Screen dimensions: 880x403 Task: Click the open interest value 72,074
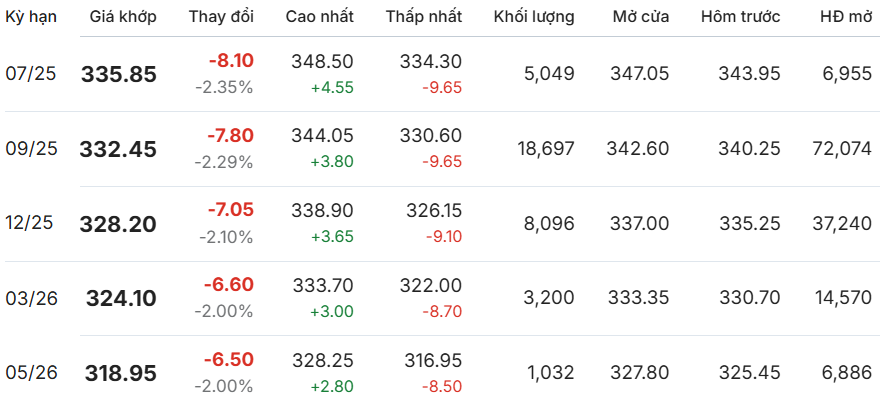842,149
